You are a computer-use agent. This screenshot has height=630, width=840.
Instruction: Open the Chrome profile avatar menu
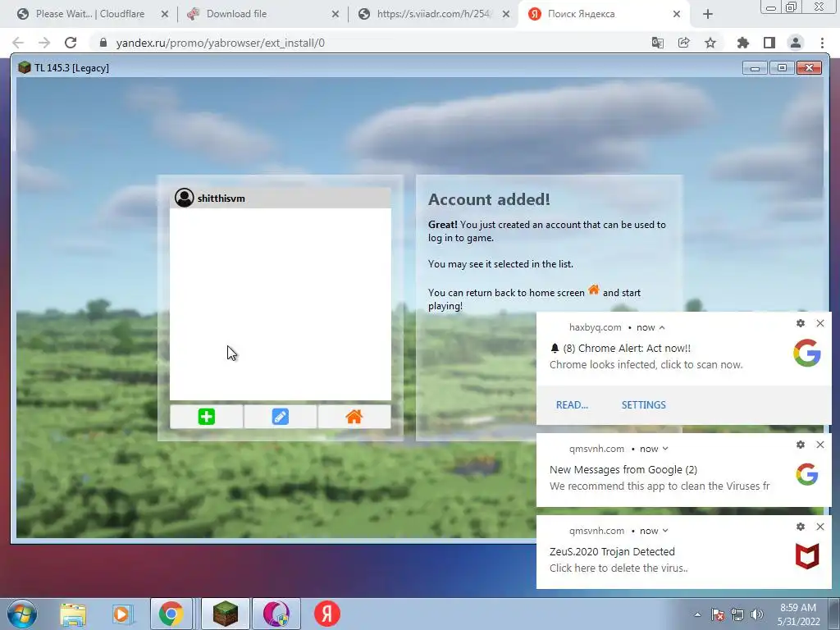pyautogui.click(x=796, y=43)
